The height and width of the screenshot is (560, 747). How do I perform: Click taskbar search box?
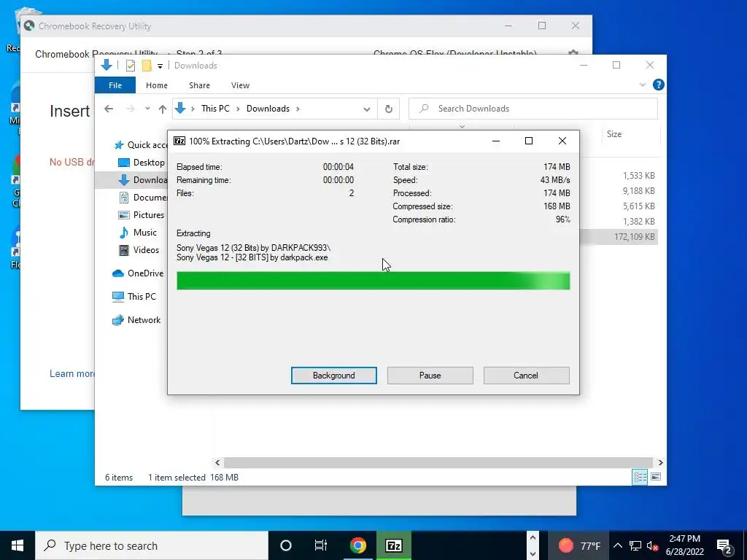click(152, 545)
